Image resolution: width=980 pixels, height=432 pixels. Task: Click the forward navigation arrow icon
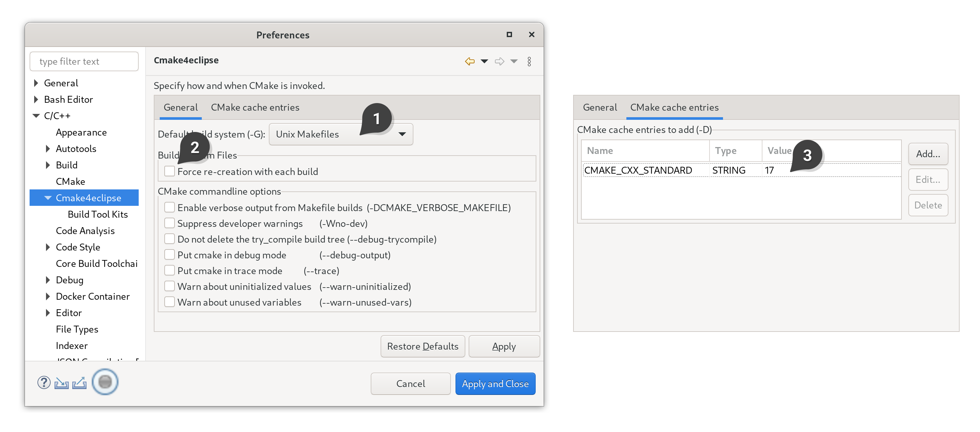[499, 61]
